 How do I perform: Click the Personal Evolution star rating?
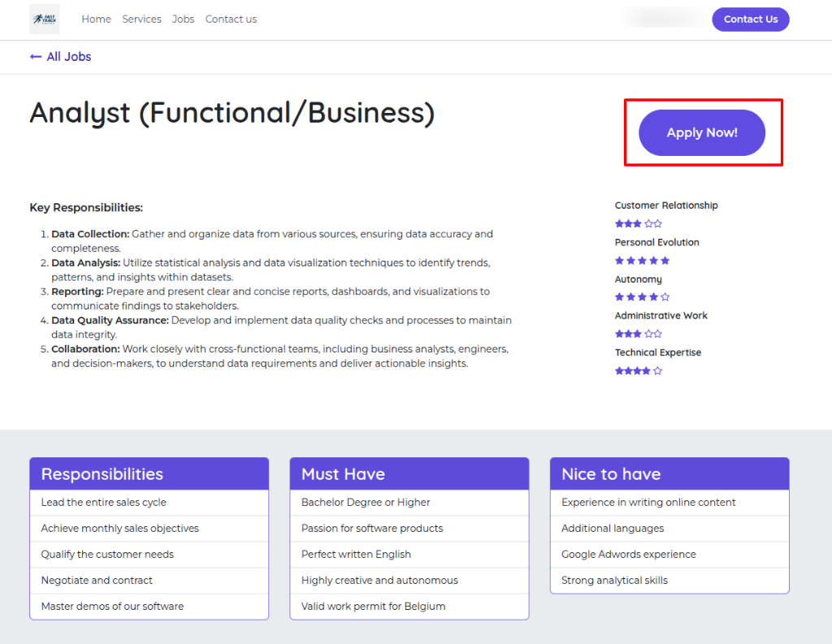pos(642,261)
